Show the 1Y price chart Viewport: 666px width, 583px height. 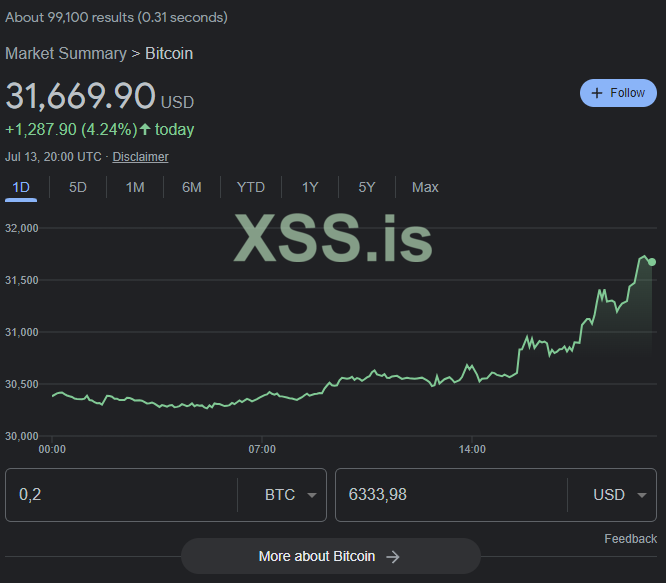coord(310,187)
